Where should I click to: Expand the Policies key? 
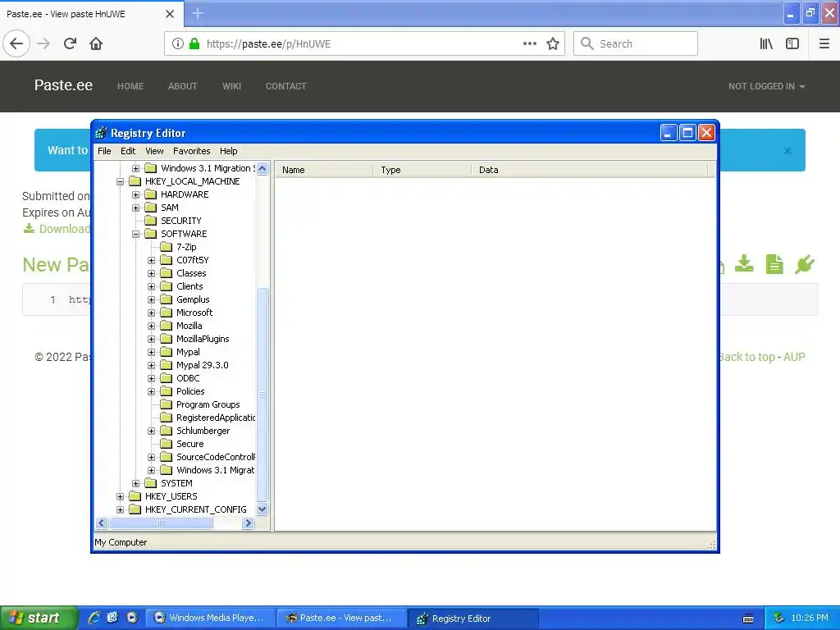[151, 391]
